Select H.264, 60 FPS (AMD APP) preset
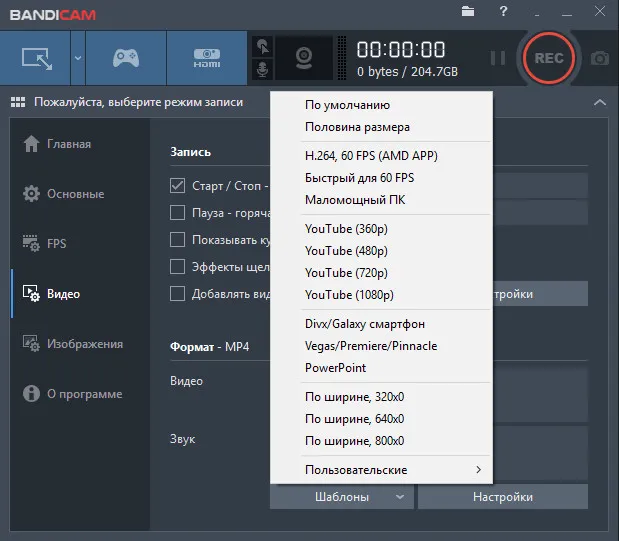The height and width of the screenshot is (541, 619). (x=381, y=156)
